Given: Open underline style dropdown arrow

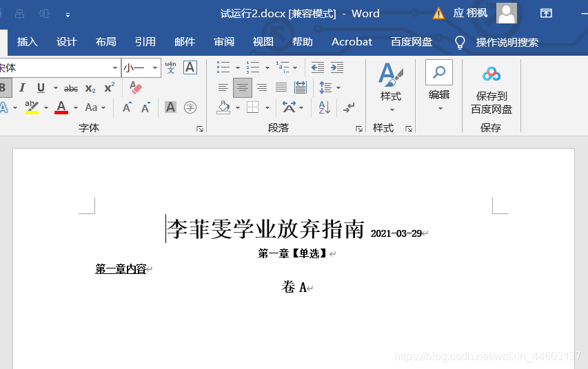Looking at the screenshot, I should [x=56, y=88].
